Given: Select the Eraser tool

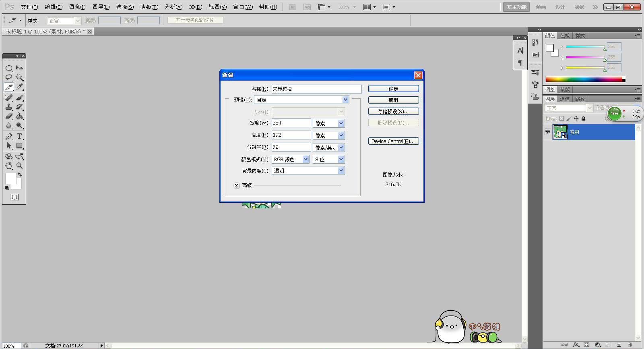Looking at the screenshot, I should tap(9, 116).
